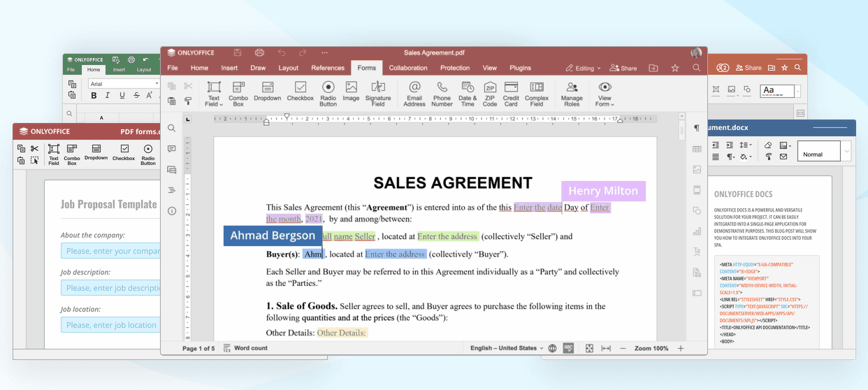Image resolution: width=868 pixels, height=390 pixels.
Task: Add a ZIP Code field
Action: pyautogui.click(x=490, y=94)
